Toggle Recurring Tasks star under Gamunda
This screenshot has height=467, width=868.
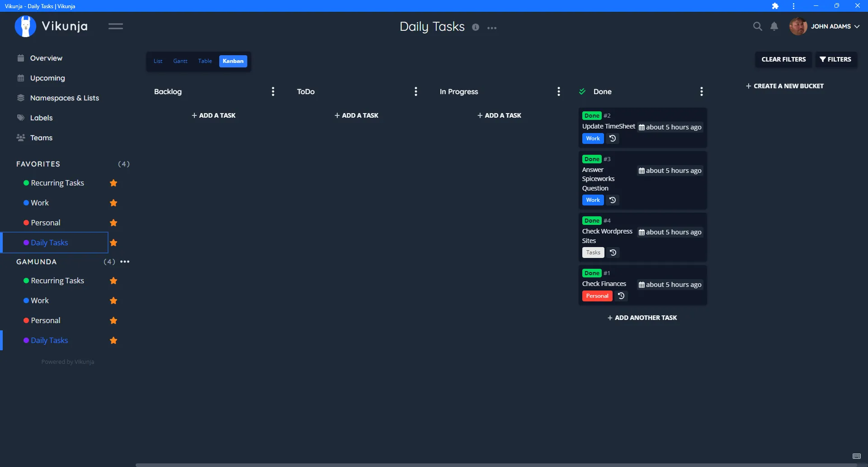coord(113,281)
